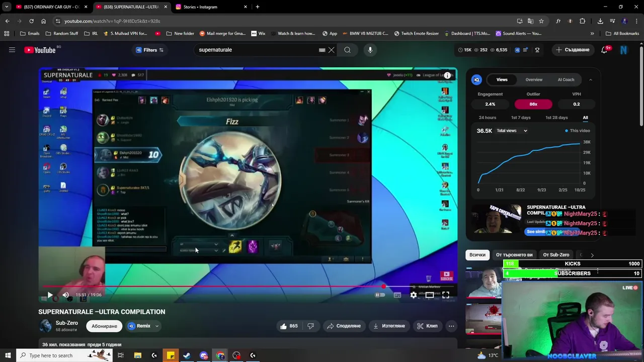Select the vidIQ Overview tab
644x362 pixels.
coord(534,79)
